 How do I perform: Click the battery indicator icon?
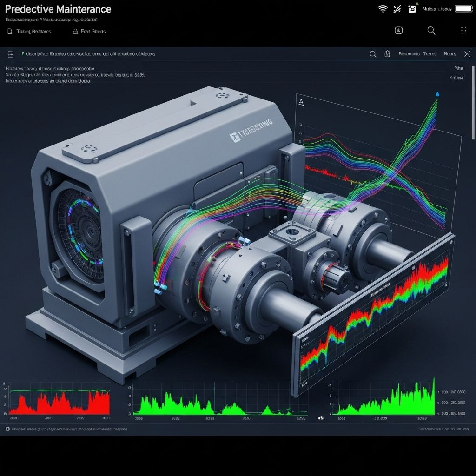pyautogui.click(x=463, y=9)
